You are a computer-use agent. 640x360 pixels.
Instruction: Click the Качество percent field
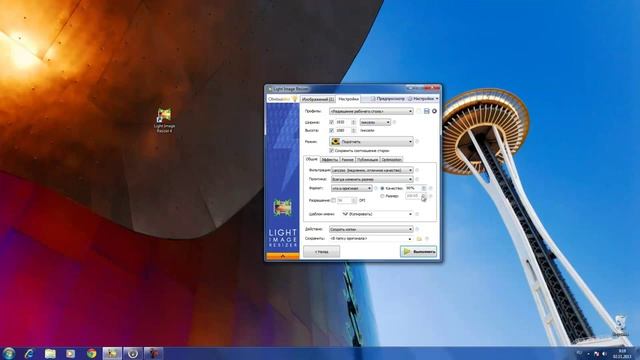coord(413,188)
